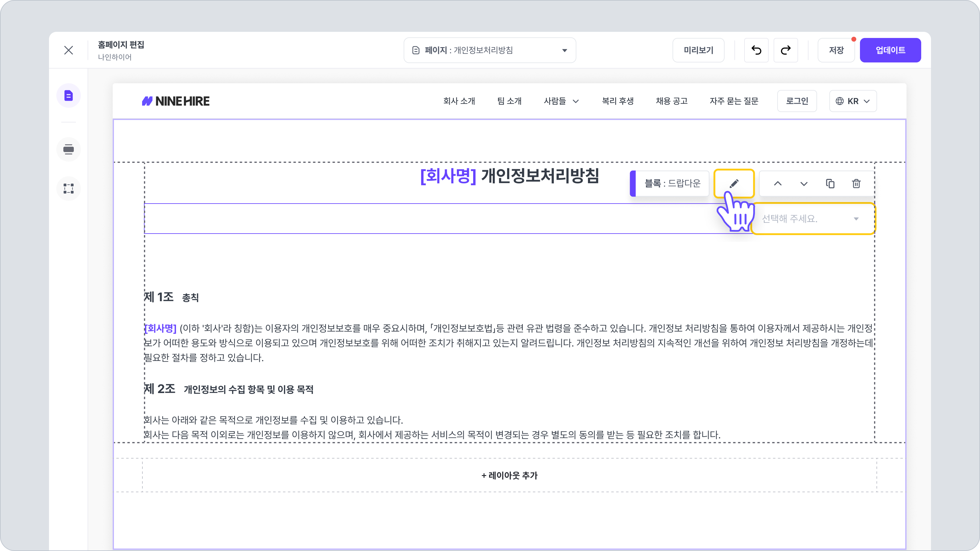Open the KR language dropdown
This screenshot has height=551, width=980.
(x=853, y=101)
